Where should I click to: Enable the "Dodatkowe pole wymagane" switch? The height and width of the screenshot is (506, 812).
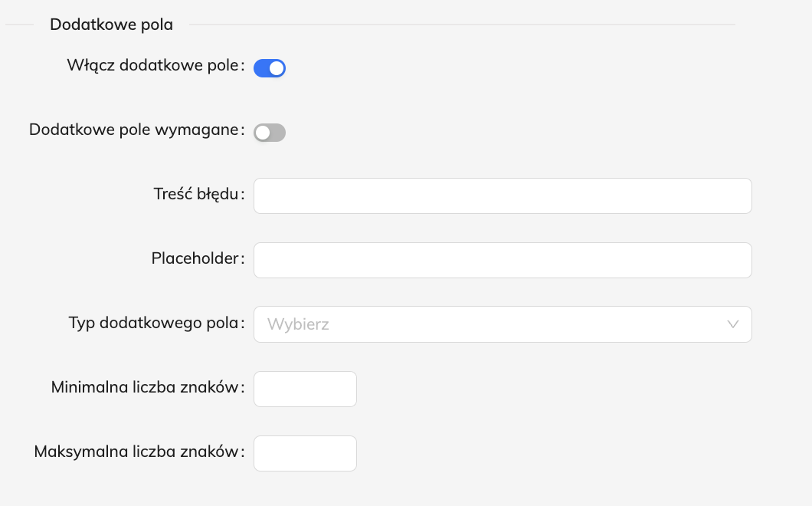point(269,133)
